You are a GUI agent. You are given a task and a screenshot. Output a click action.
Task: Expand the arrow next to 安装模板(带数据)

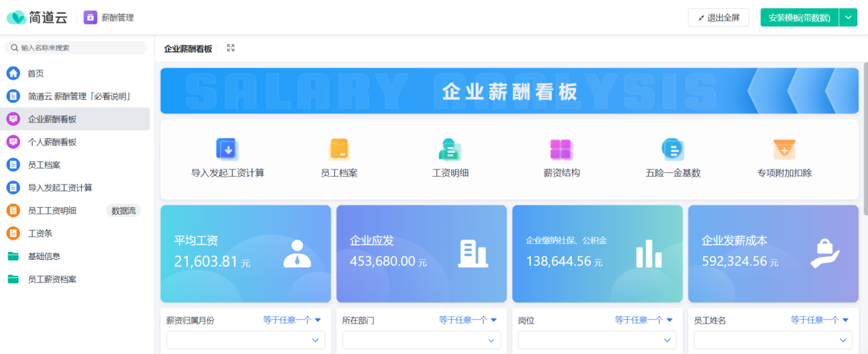[x=848, y=17]
